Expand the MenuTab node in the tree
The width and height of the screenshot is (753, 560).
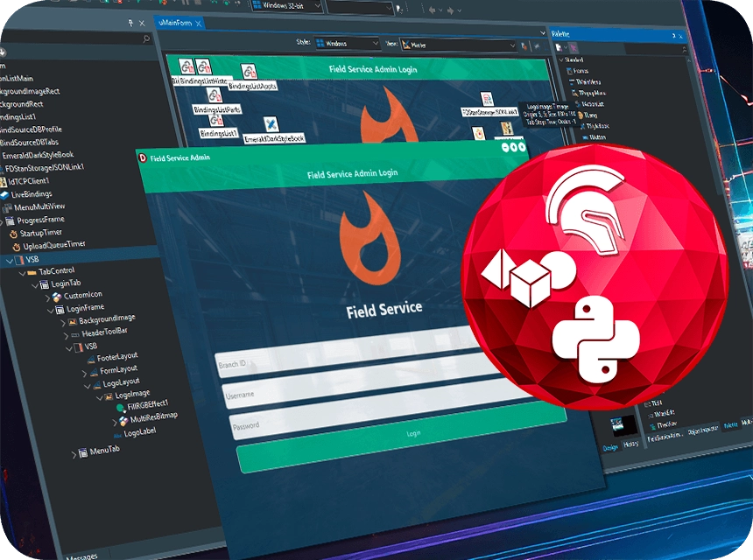click(74, 453)
